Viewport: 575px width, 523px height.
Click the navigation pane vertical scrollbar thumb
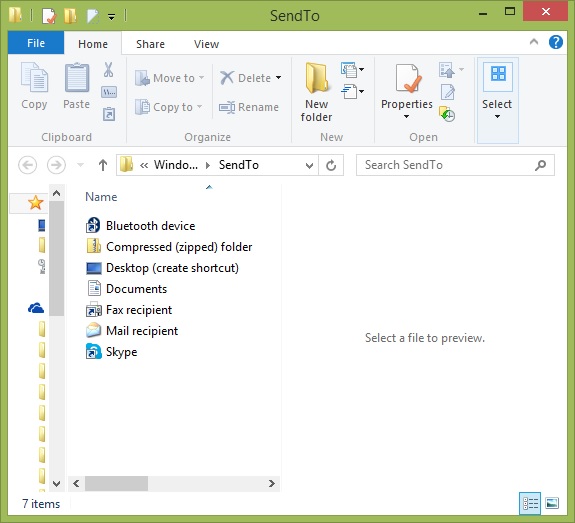pos(56,258)
